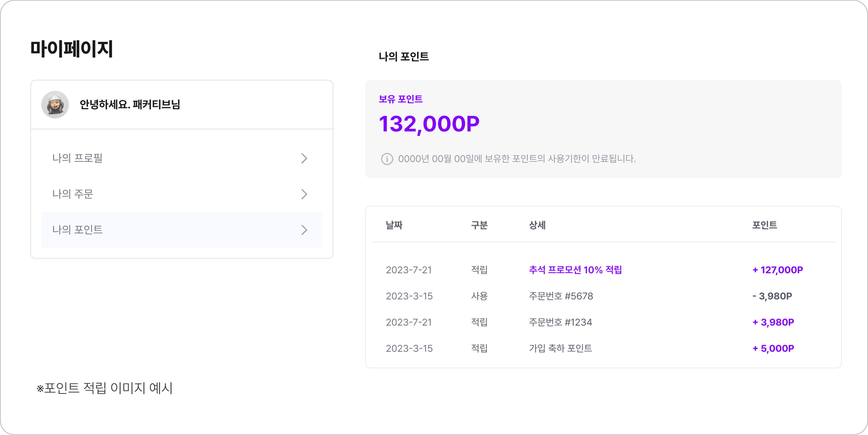Expand the 나의 주문 chevron arrow
The height and width of the screenshot is (435, 868).
304,194
